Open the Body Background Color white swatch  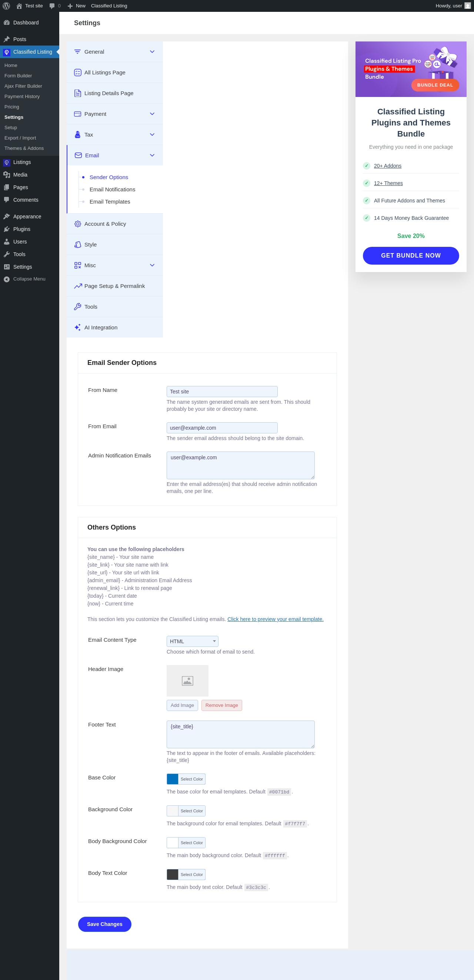click(x=173, y=843)
